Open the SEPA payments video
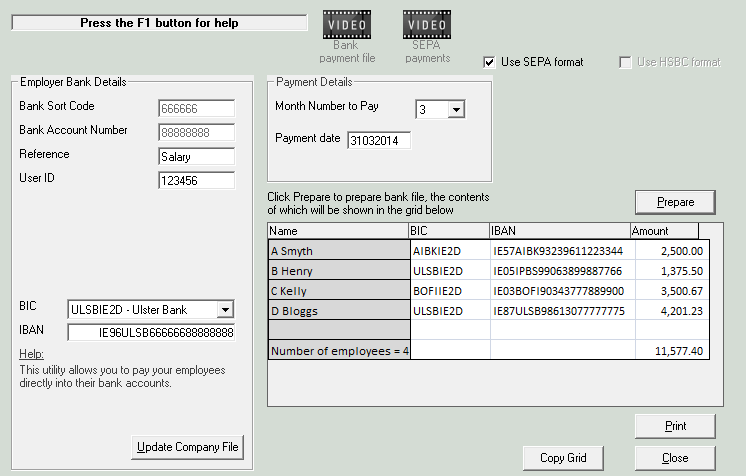The height and width of the screenshot is (476, 746). point(427,25)
